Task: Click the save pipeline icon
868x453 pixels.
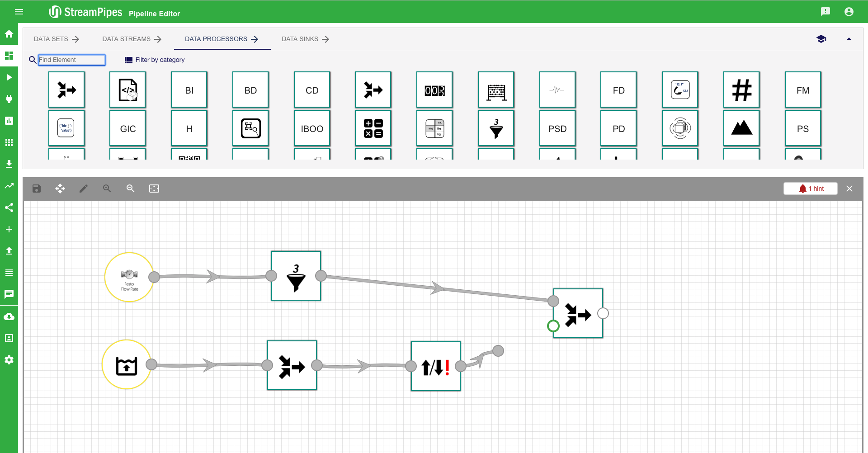Action: (37, 189)
